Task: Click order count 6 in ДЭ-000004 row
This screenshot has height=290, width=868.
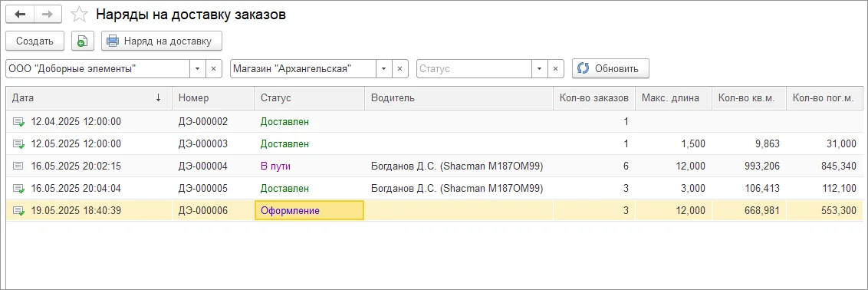Action: tap(626, 166)
